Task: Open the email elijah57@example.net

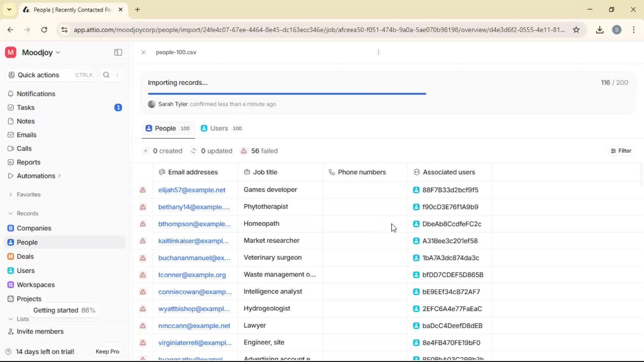Action: click(192, 190)
